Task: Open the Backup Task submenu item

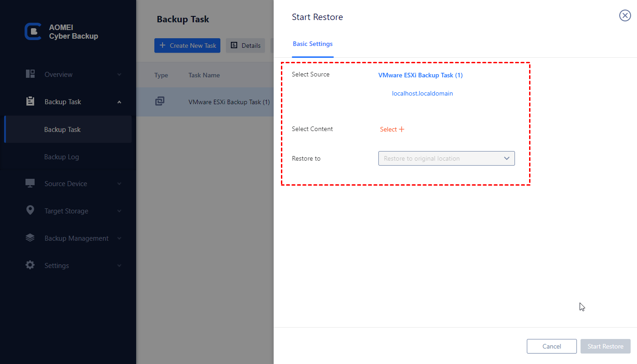Action: (68, 129)
